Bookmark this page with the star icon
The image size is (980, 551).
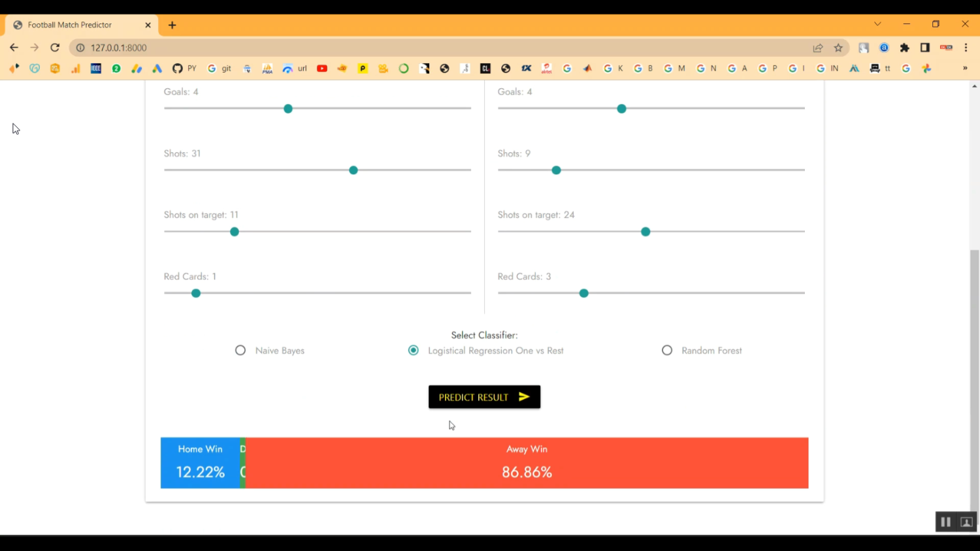838,48
